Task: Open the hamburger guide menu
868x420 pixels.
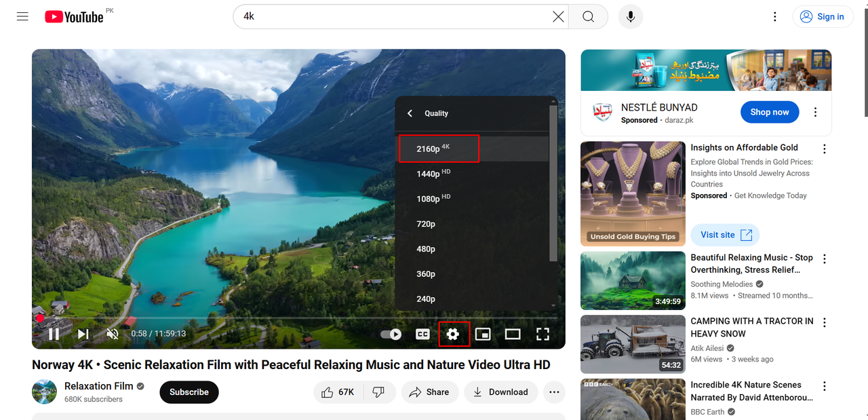Action: (x=22, y=16)
